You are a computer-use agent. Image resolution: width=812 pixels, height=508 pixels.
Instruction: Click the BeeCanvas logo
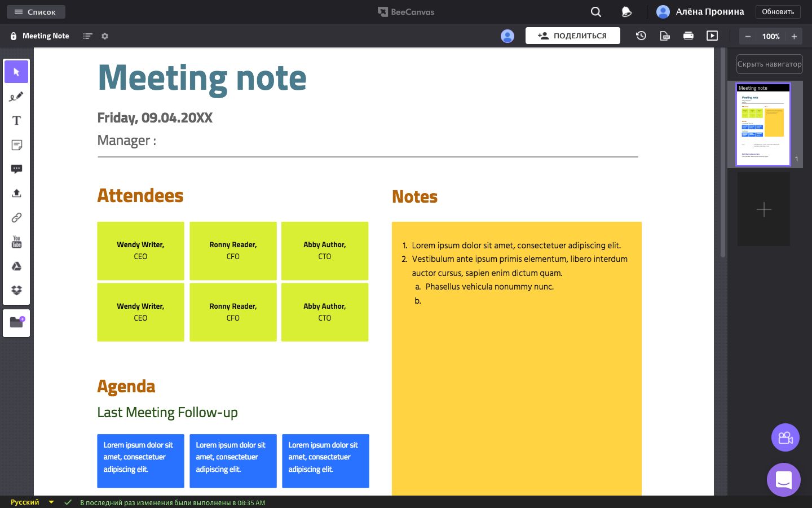[x=406, y=12]
